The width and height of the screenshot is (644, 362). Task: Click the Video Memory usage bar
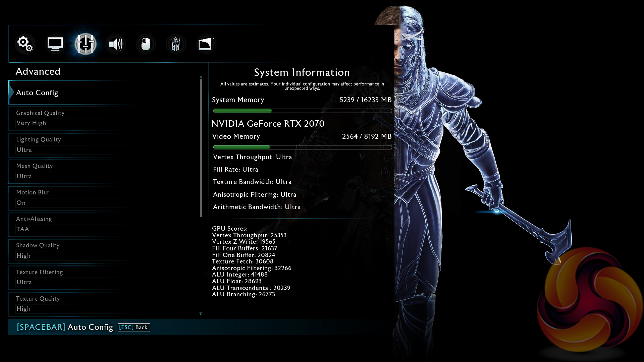302,147
